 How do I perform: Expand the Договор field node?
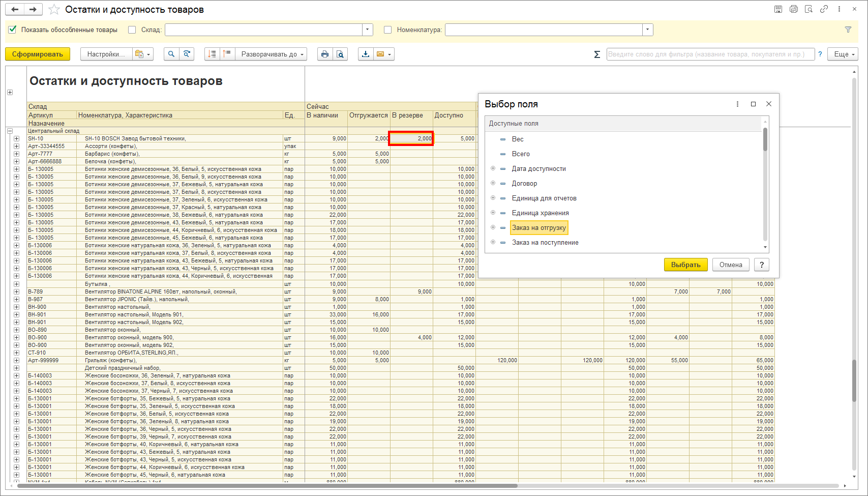click(x=493, y=183)
